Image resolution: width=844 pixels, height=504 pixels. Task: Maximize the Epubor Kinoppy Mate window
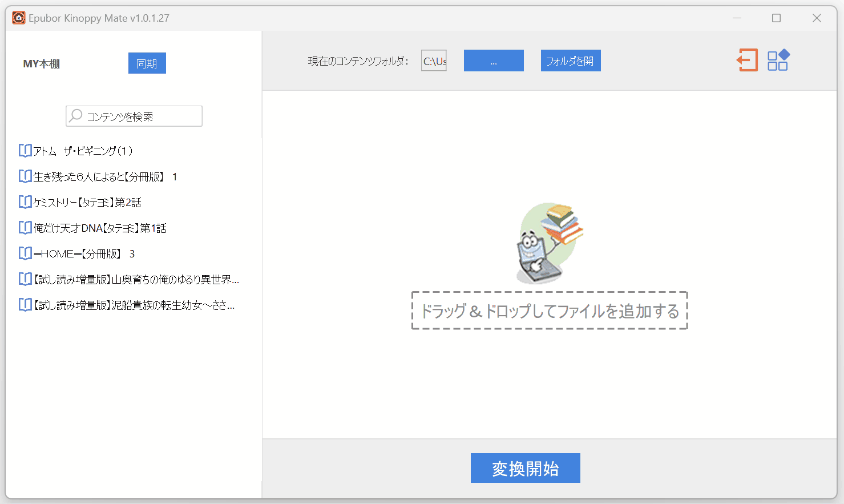click(x=776, y=18)
